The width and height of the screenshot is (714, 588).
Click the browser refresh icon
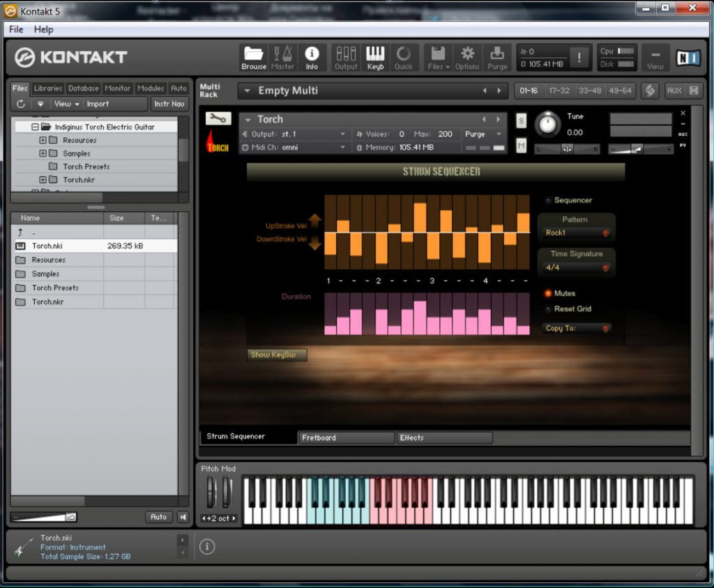point(20,104)
